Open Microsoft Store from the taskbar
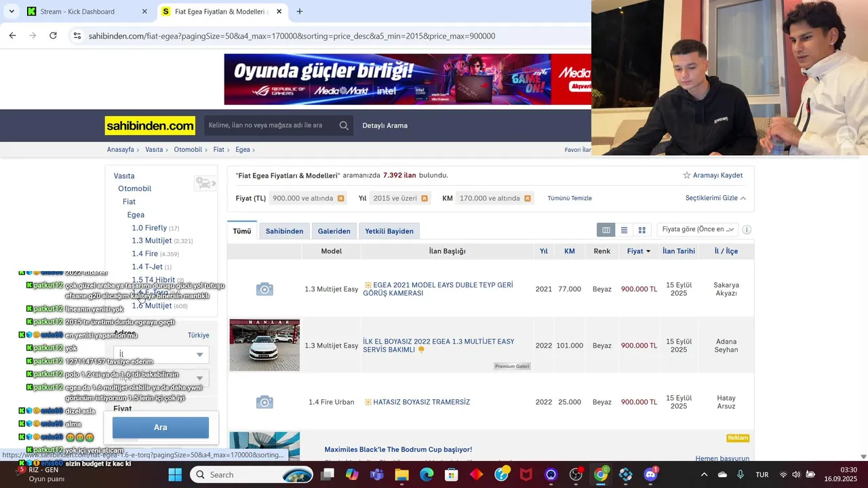868x488 pixels. (452, 474)
